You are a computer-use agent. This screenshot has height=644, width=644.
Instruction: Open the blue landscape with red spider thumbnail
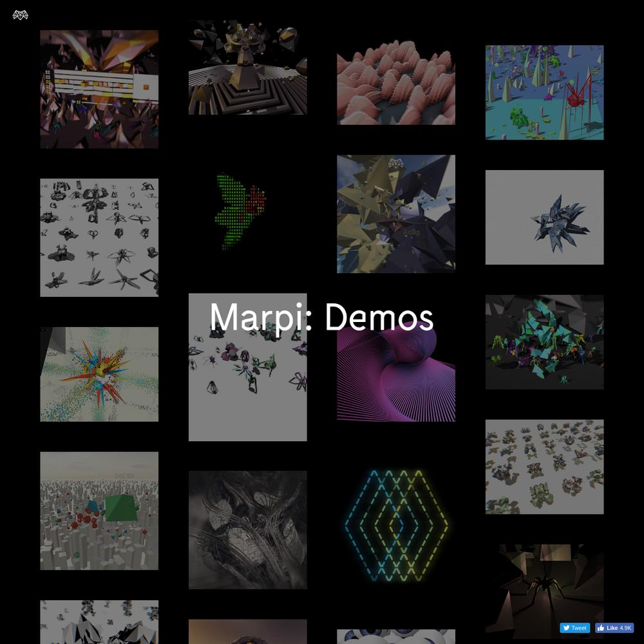545,92
